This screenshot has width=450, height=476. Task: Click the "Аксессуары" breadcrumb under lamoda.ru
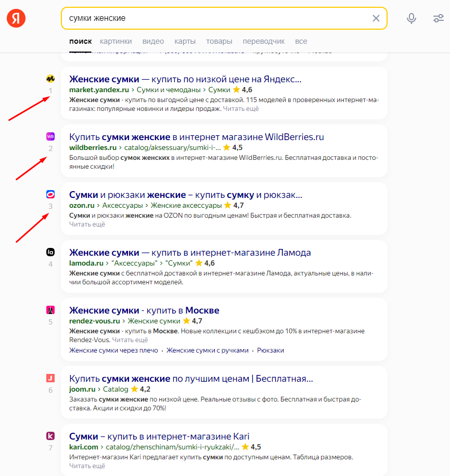tap(134, 263)
